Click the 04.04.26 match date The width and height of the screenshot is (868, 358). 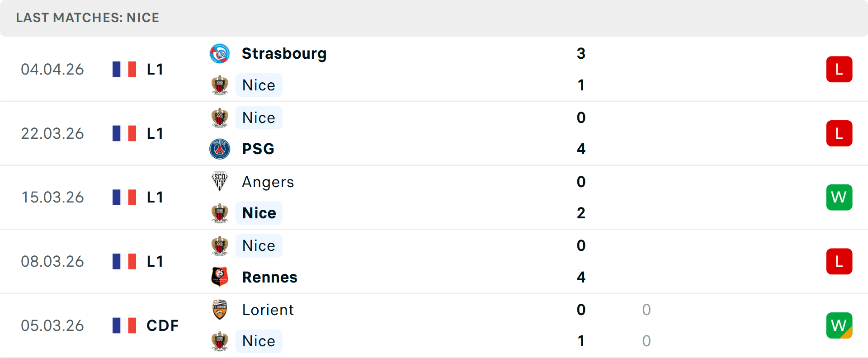click(52, 69)
